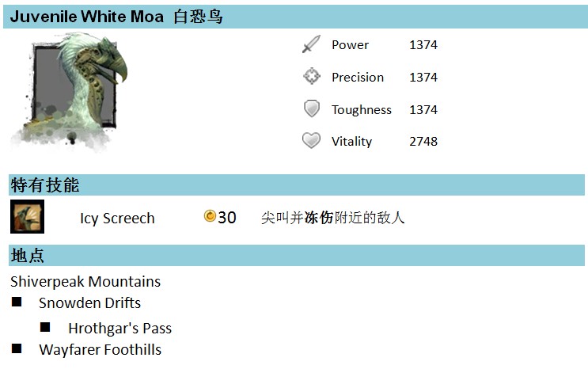Click the Hrothgar's Pass bullet marker
Viewport: 588px width, 388px height.
[x=45, y=327]
